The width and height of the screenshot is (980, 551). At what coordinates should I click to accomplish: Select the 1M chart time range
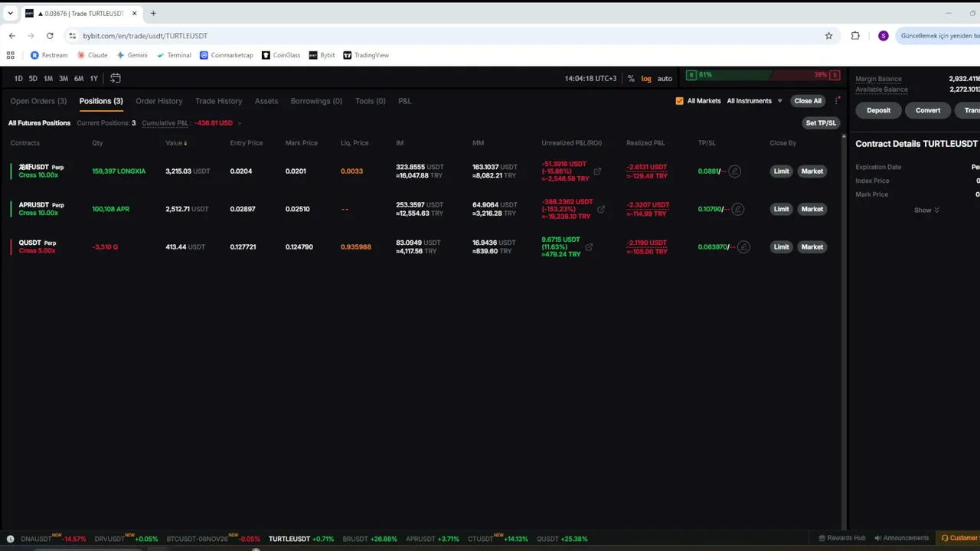(x=48, y=78)
